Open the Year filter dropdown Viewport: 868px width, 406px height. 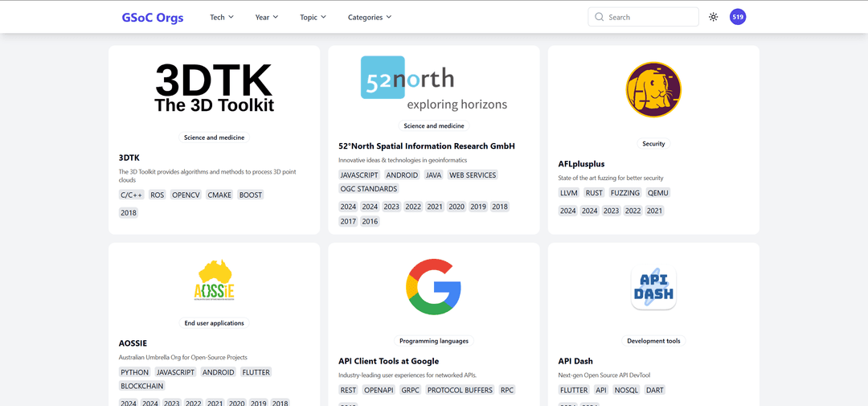[266, 17]
